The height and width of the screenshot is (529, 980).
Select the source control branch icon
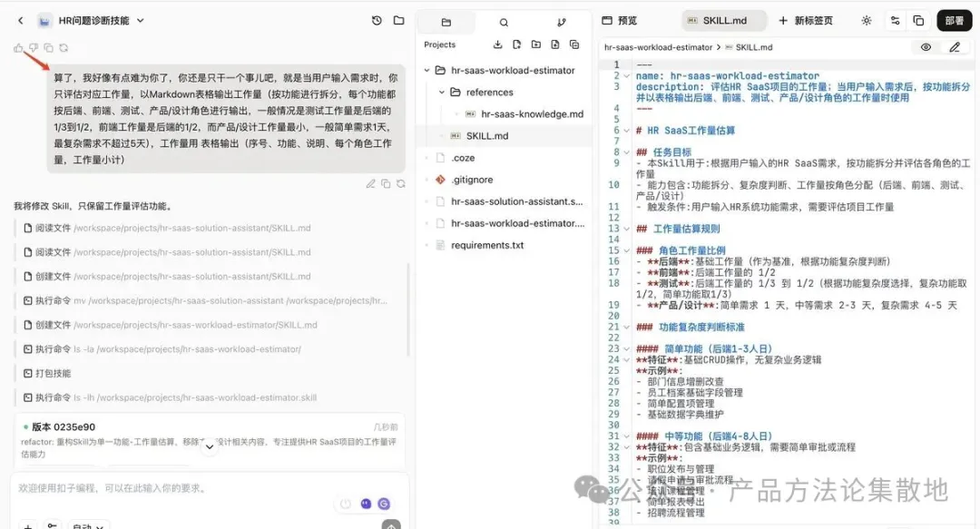[x=563, y=22]
